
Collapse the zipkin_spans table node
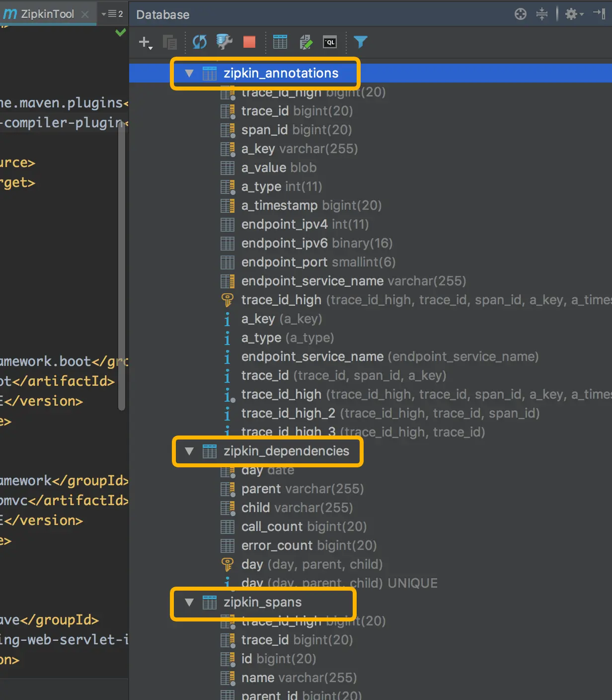189,602
